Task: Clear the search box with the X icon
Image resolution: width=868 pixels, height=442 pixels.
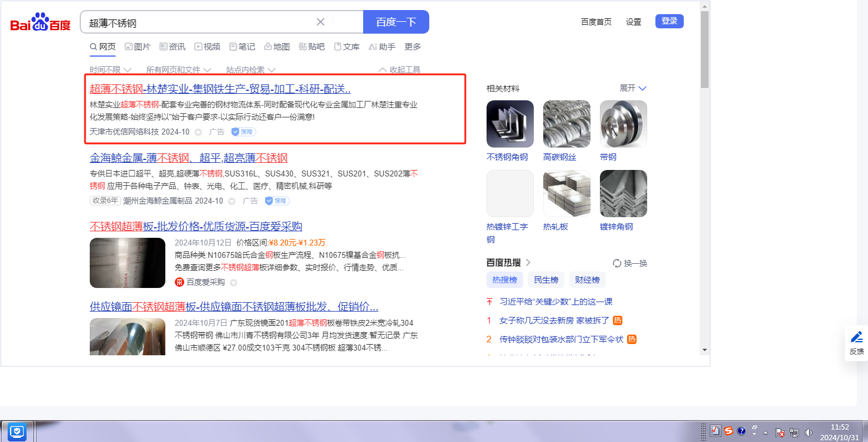Action: (321, 22)
